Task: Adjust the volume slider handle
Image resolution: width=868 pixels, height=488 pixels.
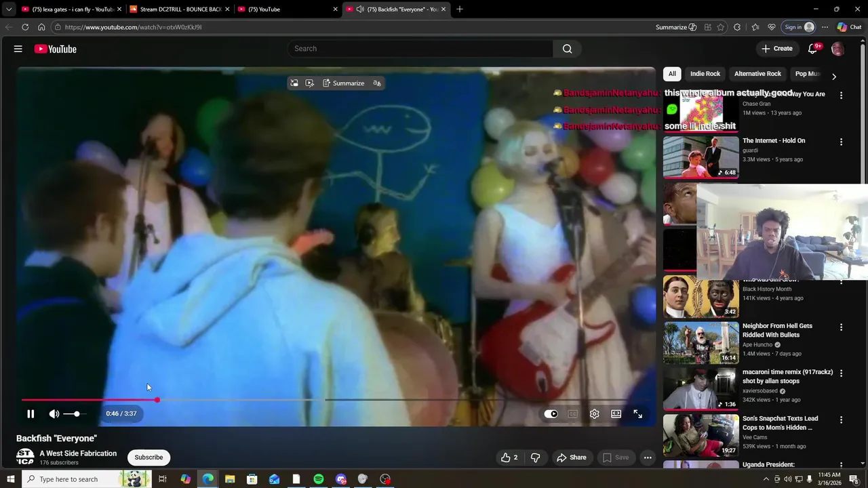Action: 77,413
